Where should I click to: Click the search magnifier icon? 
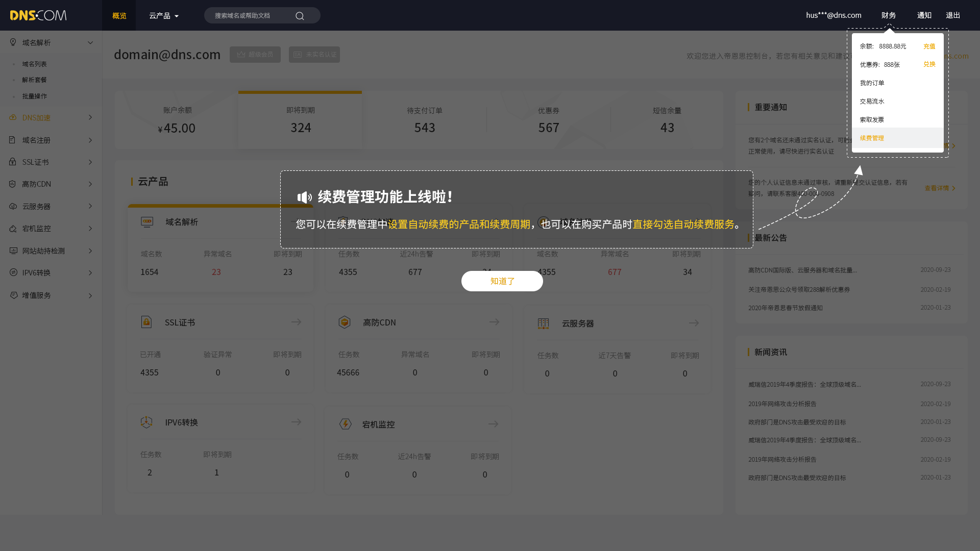(x=300, y=16)
